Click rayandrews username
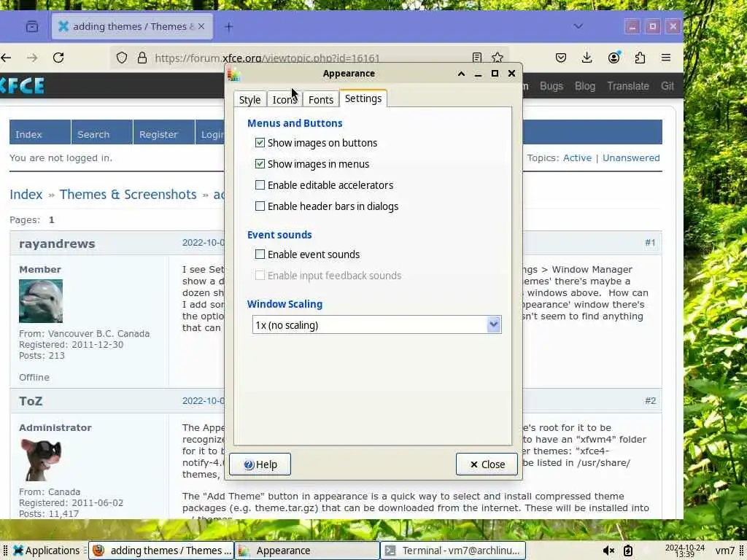This screenshot has height=560, width=747. click(57, 244)
